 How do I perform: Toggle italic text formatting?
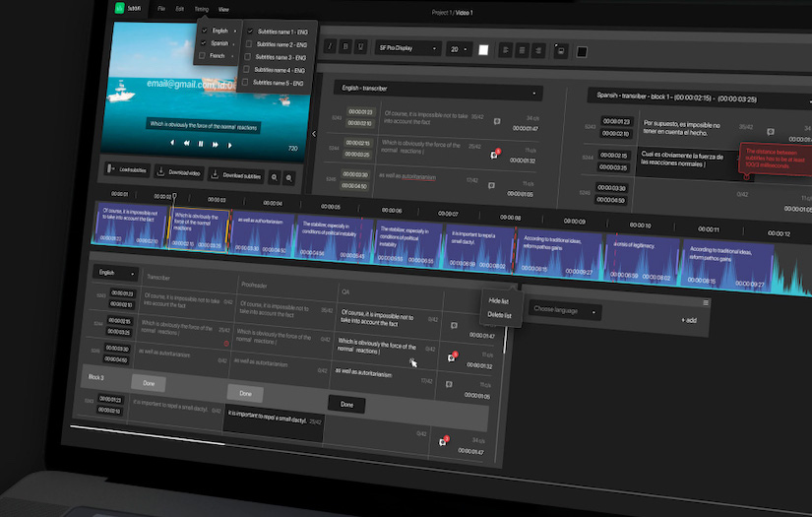pos(330,46)
